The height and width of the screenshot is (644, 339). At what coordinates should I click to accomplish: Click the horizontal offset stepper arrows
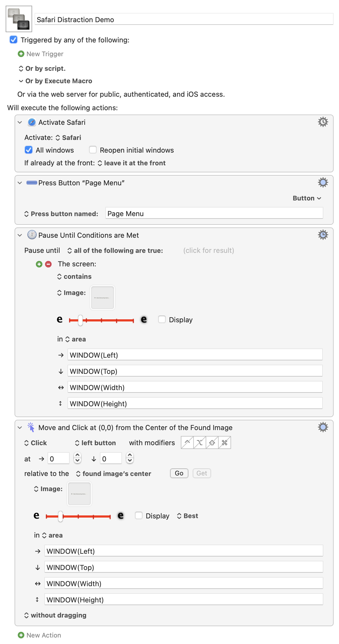coord(77,458)
